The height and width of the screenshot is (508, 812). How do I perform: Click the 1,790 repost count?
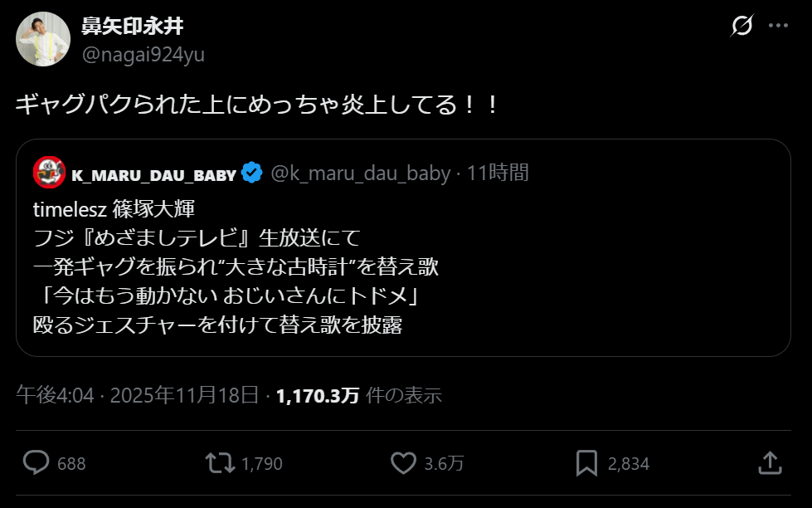click(262, 464)
